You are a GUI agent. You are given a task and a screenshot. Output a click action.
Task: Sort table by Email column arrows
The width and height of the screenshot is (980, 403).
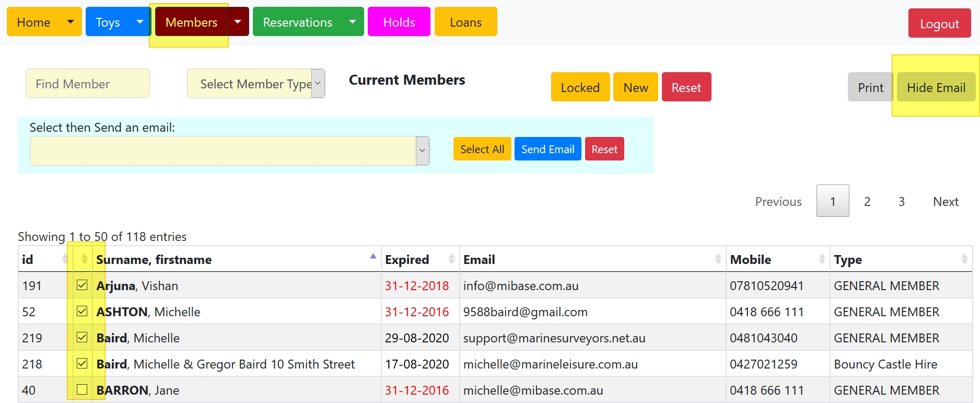(x=718, y=259)
